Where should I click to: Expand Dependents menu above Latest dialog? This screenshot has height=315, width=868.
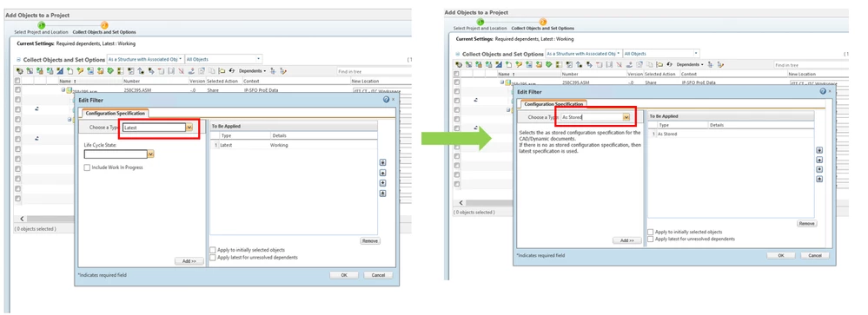[253, 71]
